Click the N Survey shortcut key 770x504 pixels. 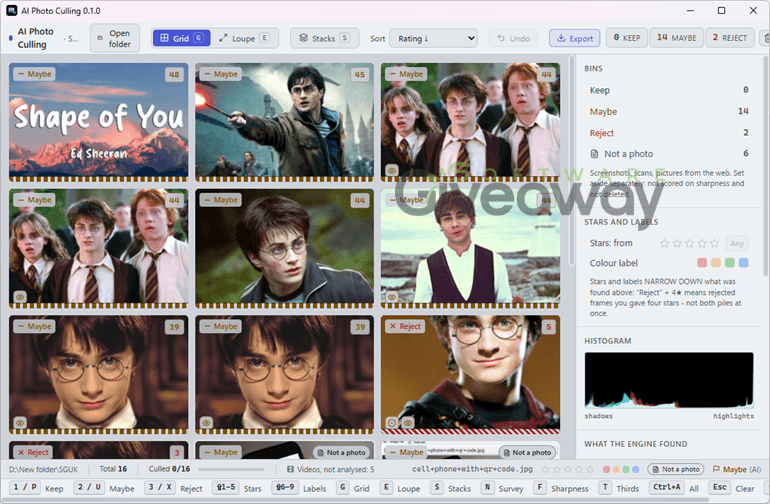(487, 488)
